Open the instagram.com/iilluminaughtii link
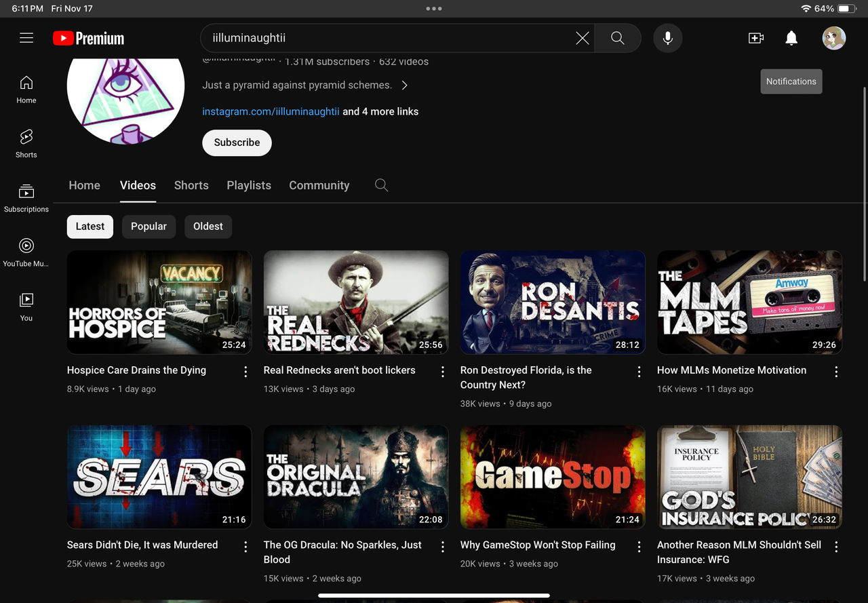Screen dimensions: 868x603 271,111
